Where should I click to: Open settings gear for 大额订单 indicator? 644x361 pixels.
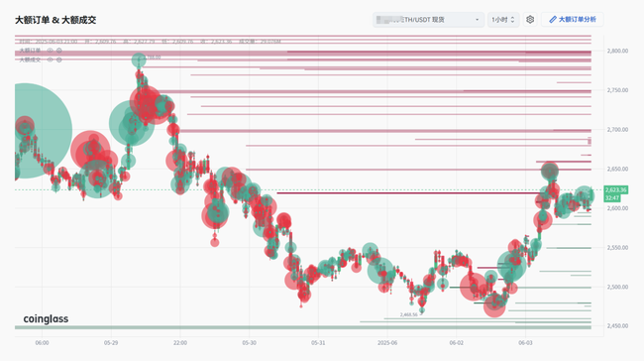click(59, 51)
